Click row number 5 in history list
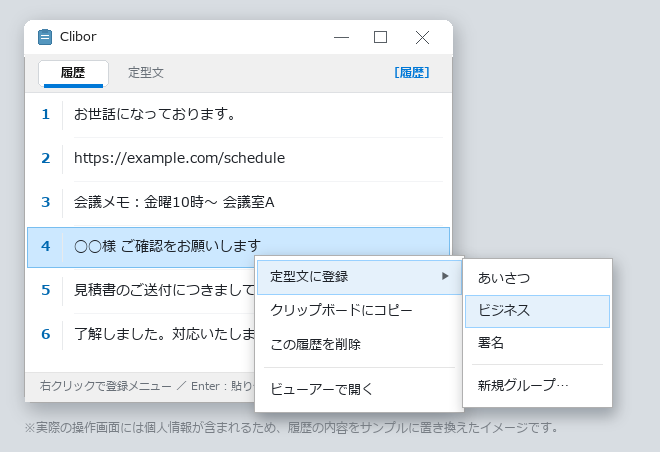The image size is (660, 452). [45, 290]
